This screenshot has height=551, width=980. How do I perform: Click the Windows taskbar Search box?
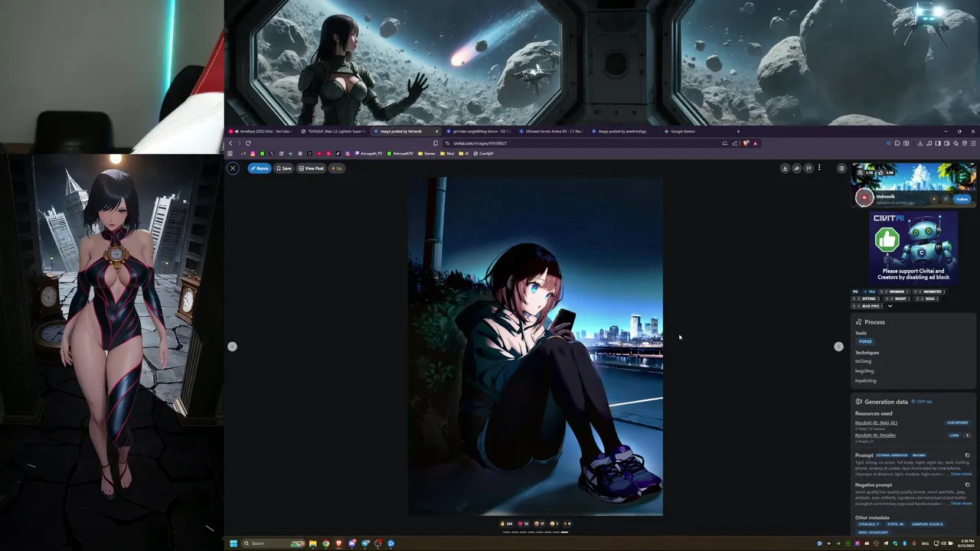point(273,543)
